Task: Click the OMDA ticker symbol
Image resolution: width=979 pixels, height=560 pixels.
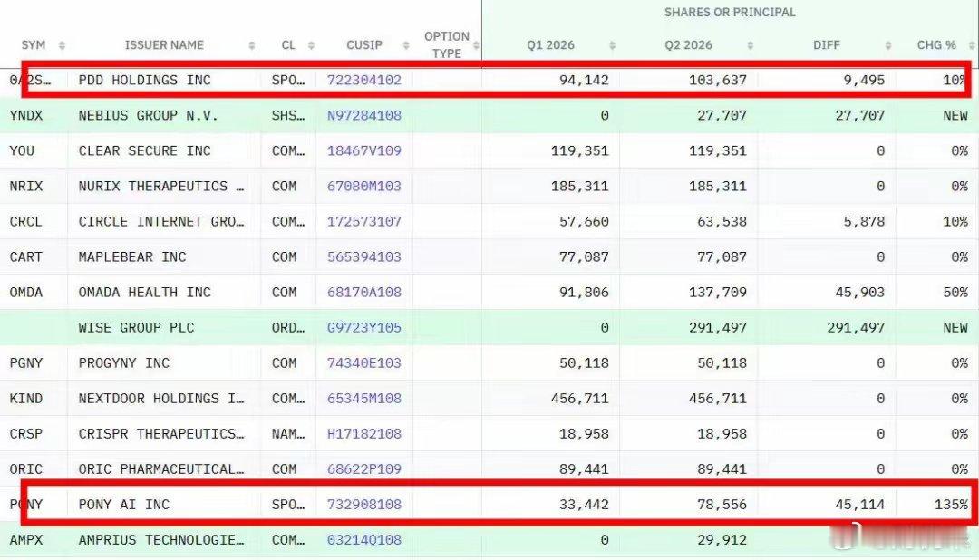Action: pos(25,292)
